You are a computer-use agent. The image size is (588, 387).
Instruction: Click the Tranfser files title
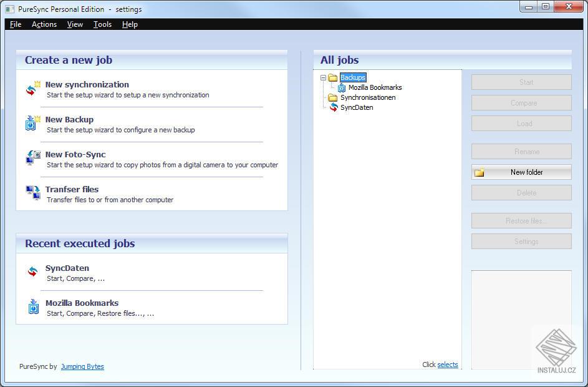pos(72,190)
